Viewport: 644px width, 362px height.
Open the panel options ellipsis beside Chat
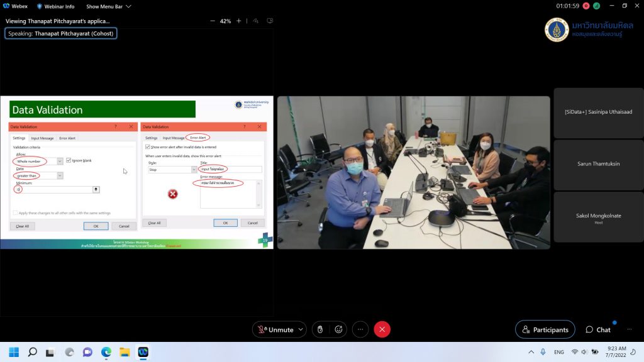(x=630, y=329)
